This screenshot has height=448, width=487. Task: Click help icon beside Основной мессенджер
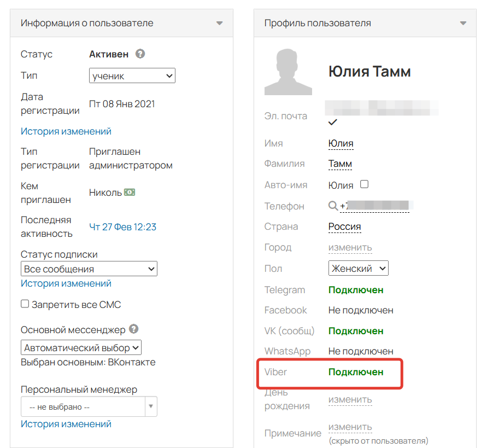(134, 329)
